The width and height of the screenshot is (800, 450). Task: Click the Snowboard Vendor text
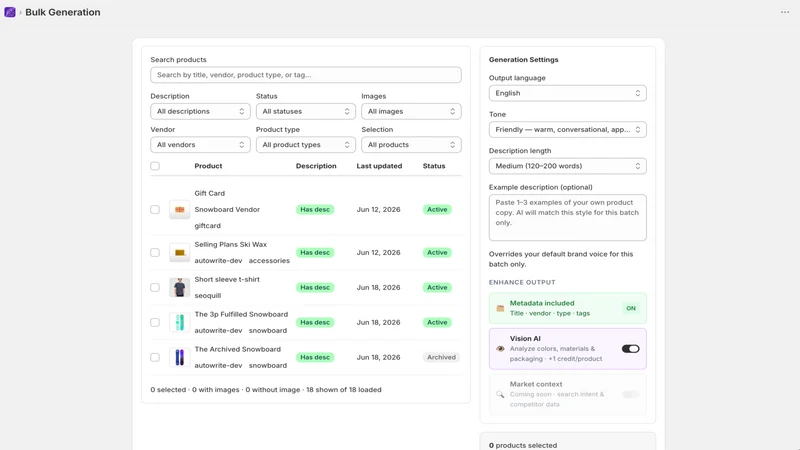[x=227, y=209]
